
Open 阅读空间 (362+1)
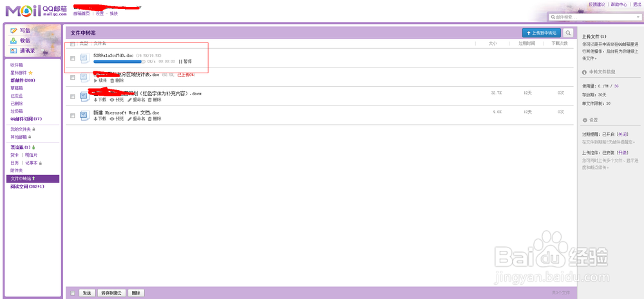point(28,186)
